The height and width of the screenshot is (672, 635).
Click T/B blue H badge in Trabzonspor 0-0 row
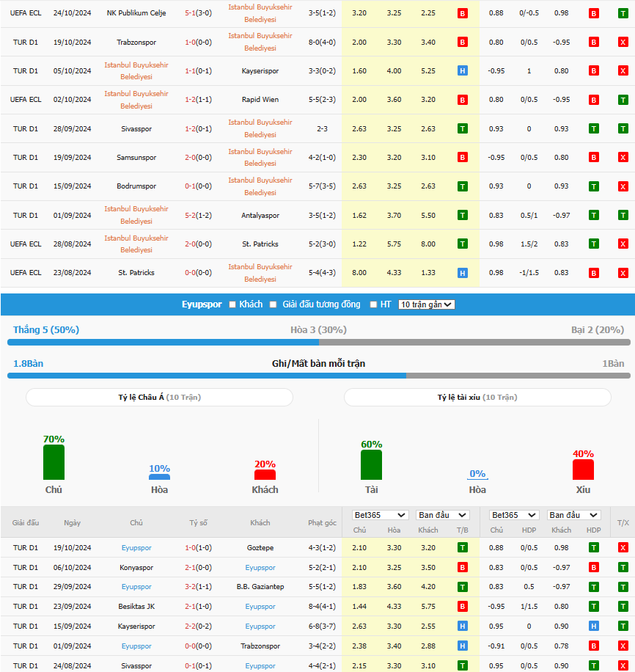(463, 646)
